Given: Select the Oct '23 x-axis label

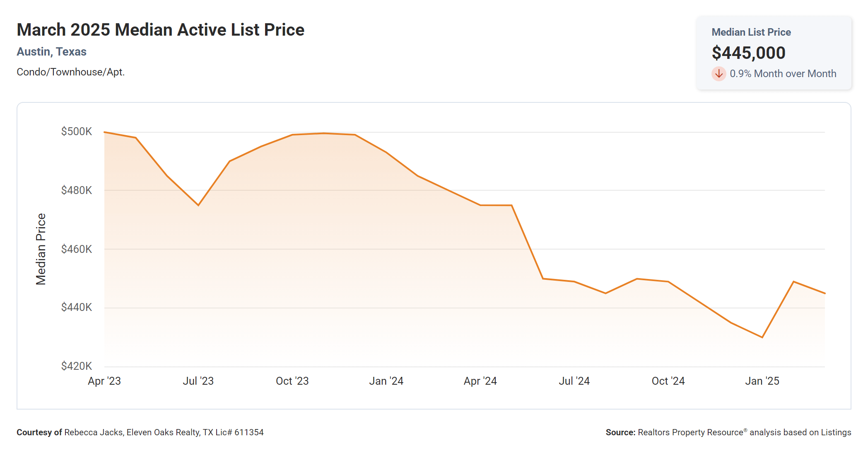Looking at the screenshot, I should click(292, 381).
